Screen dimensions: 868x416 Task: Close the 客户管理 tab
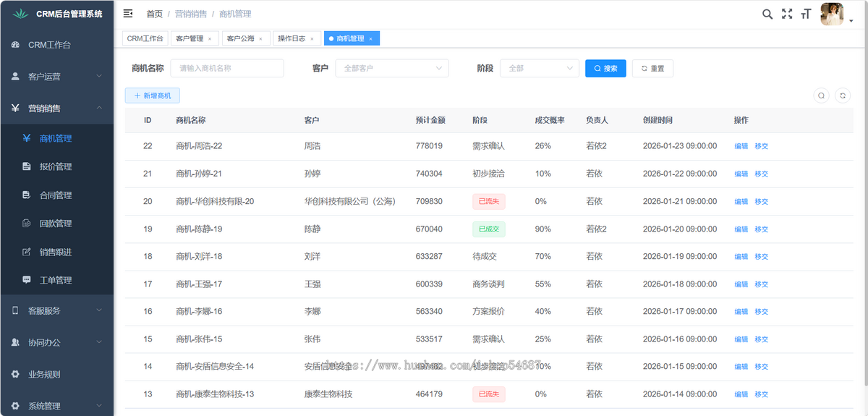tap(210, 39)
